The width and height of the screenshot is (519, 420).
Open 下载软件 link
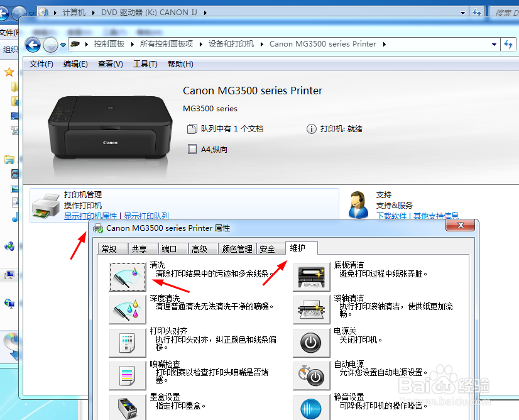click(x=391, y=216)
